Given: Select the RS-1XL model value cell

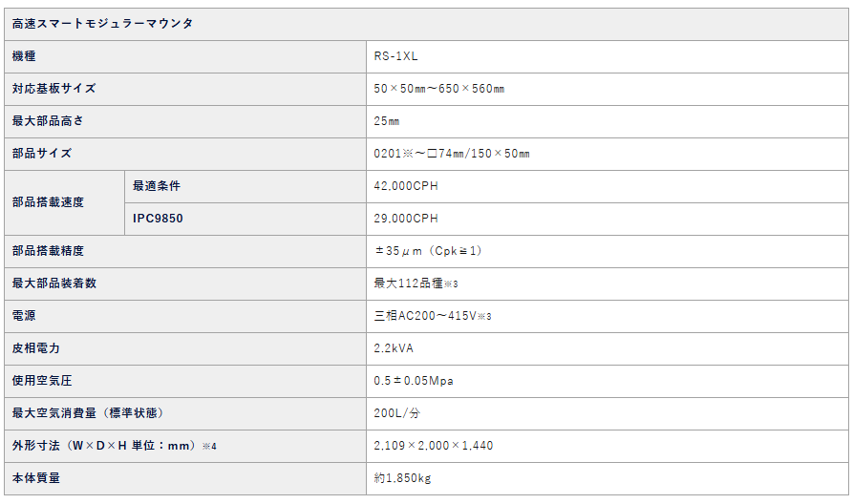Looking at the screenshot, I should tap(608, 56).
